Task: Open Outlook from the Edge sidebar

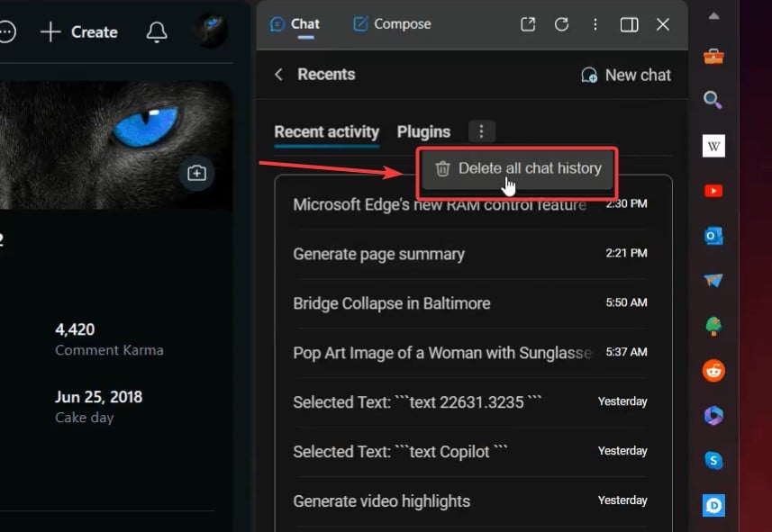Action: coord(713,236)
